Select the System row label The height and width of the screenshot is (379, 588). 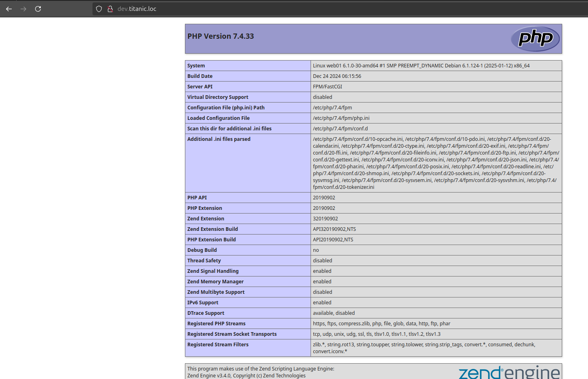[x=196, y=66]
